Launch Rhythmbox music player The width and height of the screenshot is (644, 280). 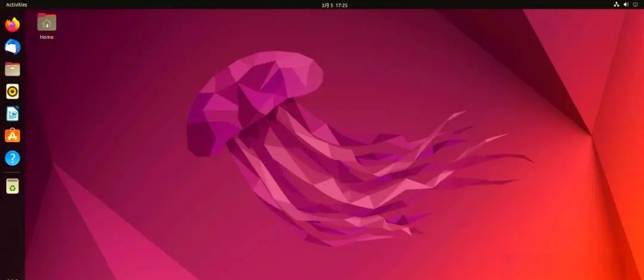click(x=13, y=91)
